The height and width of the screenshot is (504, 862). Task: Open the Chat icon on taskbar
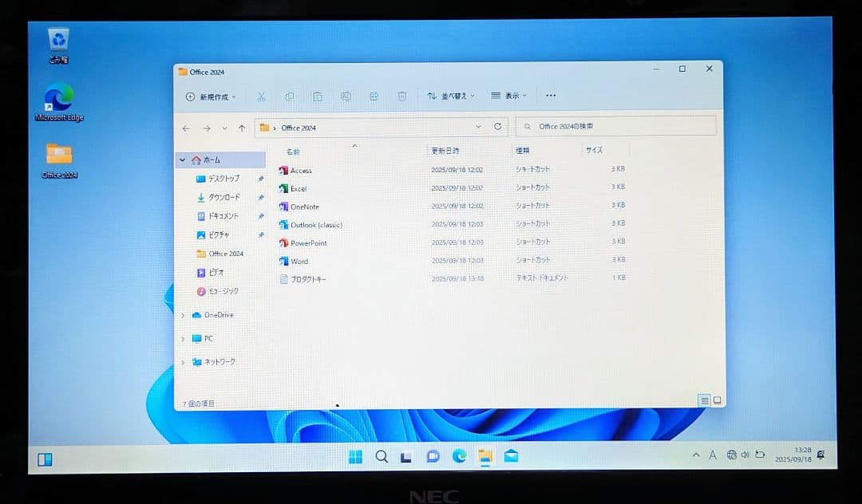pyautogui.click(x=433, y=456)
